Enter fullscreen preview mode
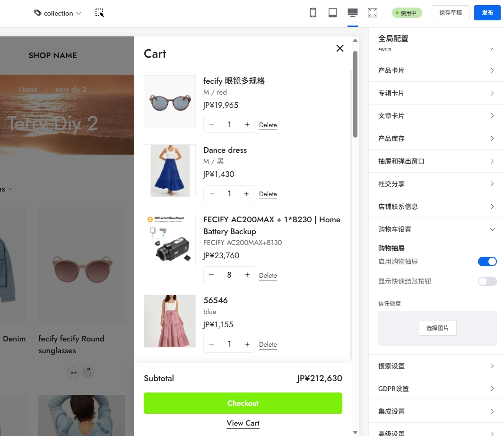The height and width of the screenshot is (436, 504). coord(373,13)
